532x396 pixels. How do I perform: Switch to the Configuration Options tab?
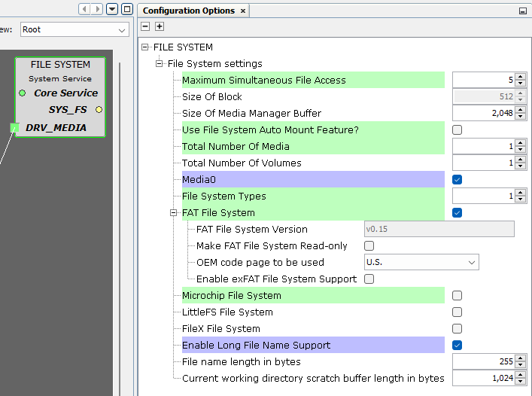pos(188,11)
